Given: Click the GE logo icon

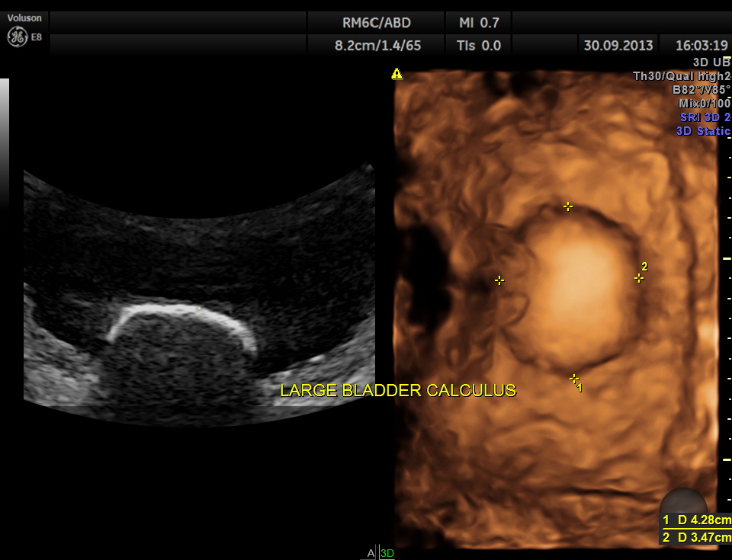Looking at the screenshot, I should pos(18,37).
